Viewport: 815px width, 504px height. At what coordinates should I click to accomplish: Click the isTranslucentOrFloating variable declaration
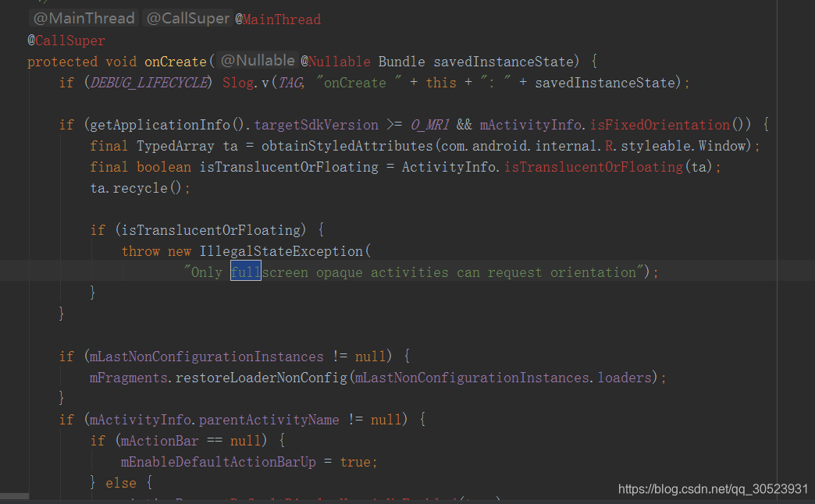(289, 167)
